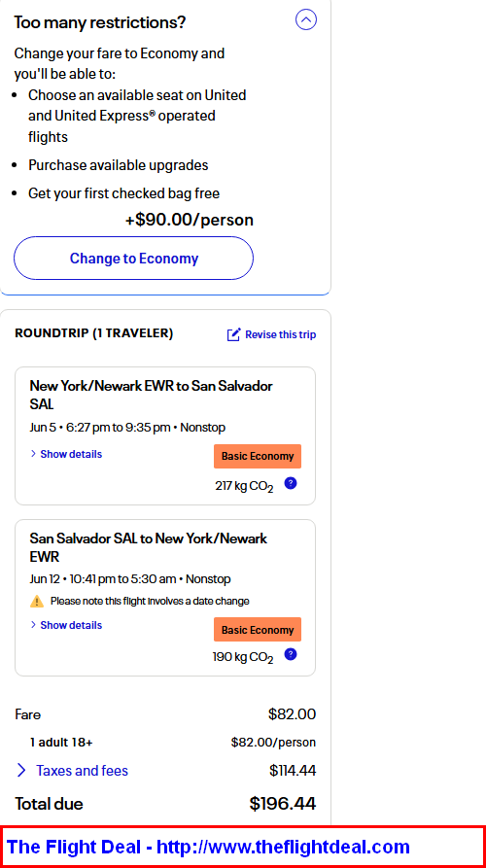
Task: Show details for the EWR to SAL flight
Action: (71, 454)
